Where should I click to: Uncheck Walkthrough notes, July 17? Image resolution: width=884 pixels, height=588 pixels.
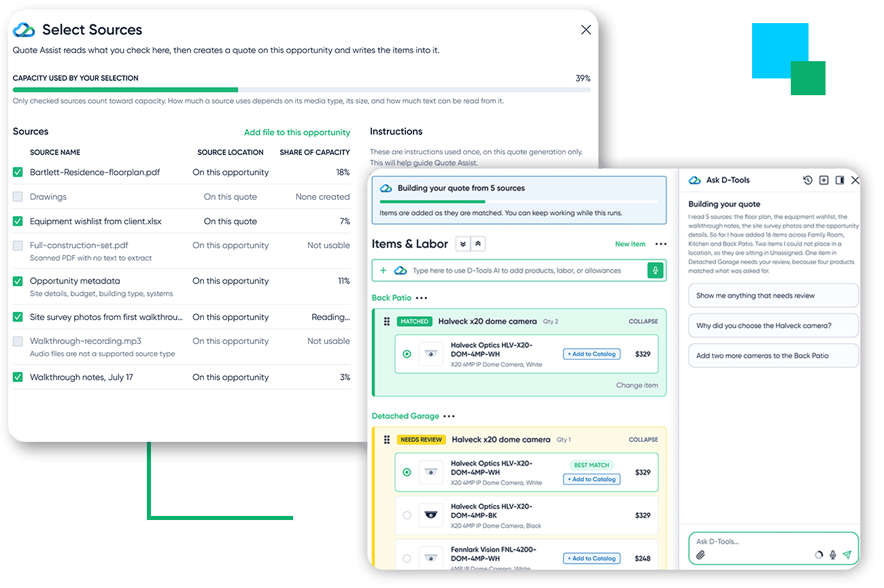[x=18, y=377]
